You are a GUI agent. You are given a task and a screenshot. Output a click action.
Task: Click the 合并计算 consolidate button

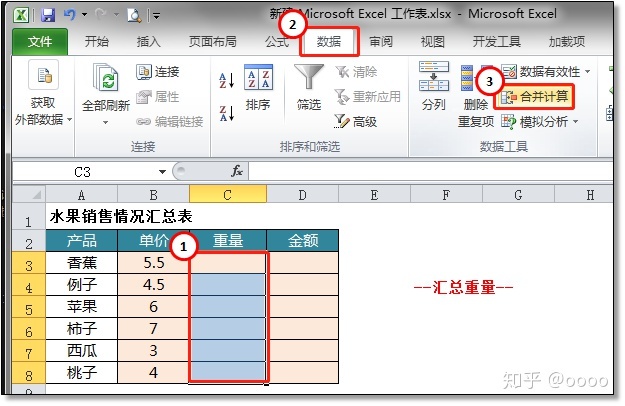tap(534, 97)
